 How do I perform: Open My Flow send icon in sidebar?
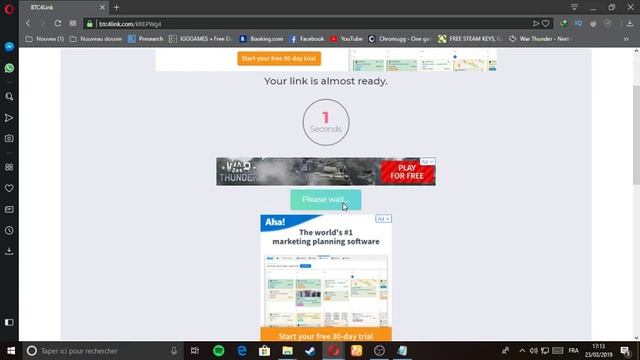tap(9, 118)
